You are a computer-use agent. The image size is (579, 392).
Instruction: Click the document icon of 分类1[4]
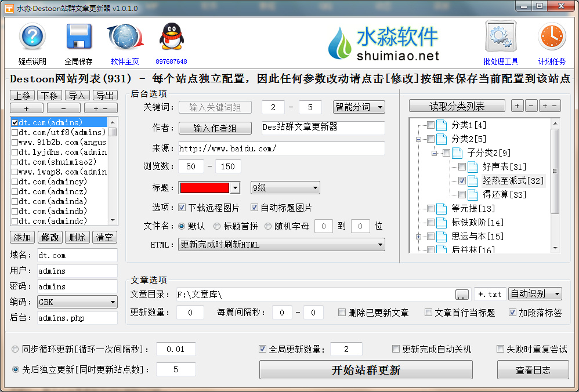tap(442, 125)
